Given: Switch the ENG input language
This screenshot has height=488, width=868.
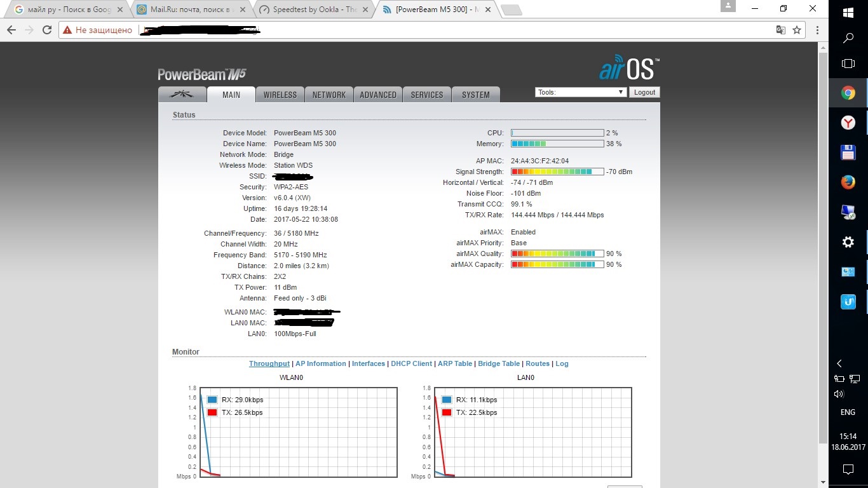Looking at the screenshot, I should (848, 412).
